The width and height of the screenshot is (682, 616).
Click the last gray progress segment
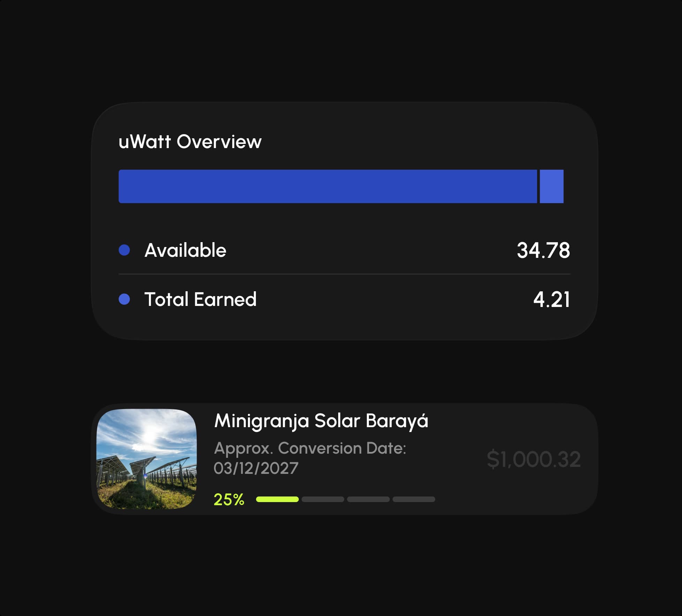click(x=414, y=499)
